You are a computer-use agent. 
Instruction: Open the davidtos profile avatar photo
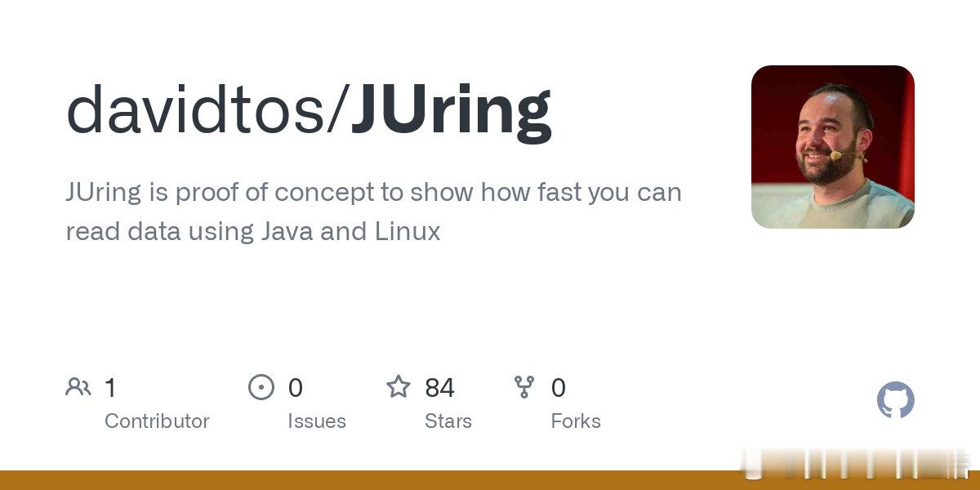(833, 147)
